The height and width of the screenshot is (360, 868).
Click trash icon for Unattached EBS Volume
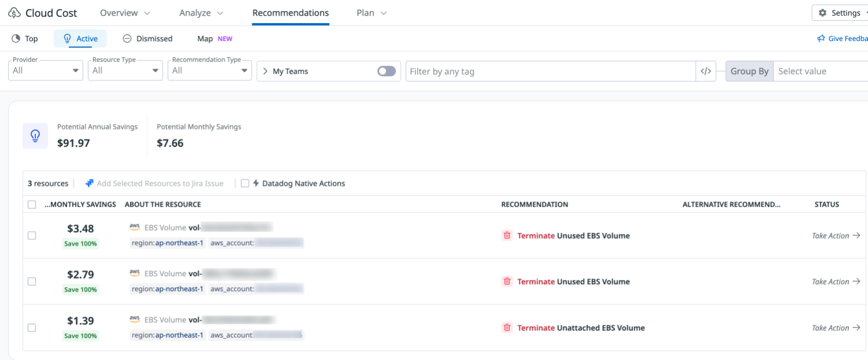(x=507, y=328)
